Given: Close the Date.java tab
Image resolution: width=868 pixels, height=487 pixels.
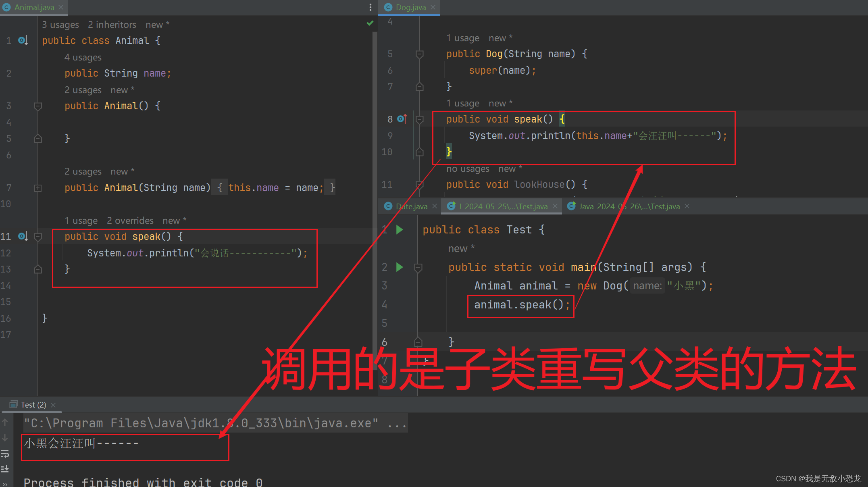Looking at the screenshot, I should coord(435,206).
